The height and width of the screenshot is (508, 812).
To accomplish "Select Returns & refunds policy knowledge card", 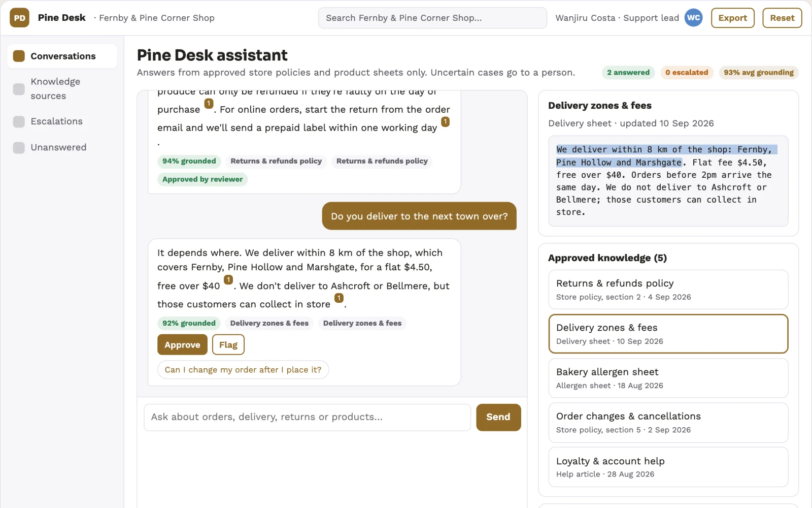I will click(668, 290).
